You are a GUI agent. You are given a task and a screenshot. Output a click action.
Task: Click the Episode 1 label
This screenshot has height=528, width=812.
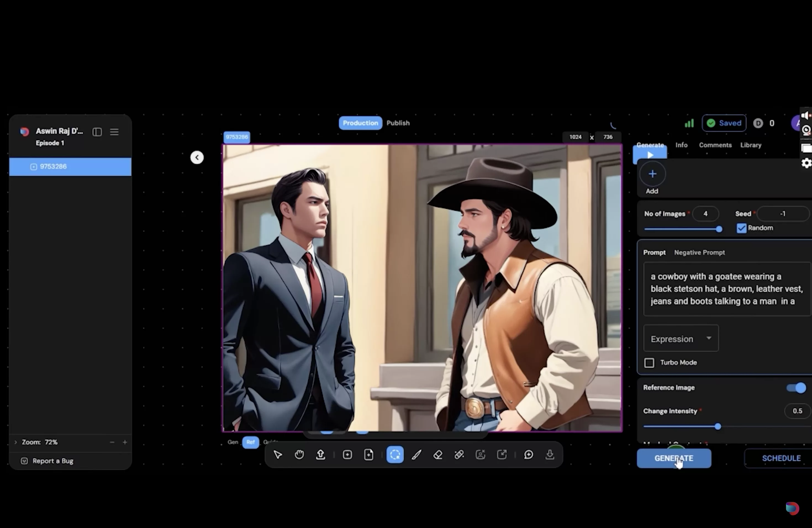click(50, 143)
